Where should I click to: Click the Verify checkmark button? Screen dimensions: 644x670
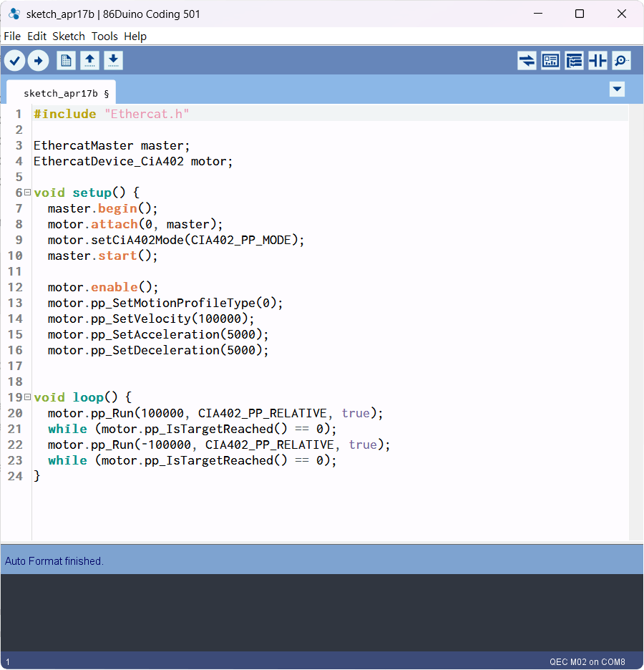click(14, 61)
